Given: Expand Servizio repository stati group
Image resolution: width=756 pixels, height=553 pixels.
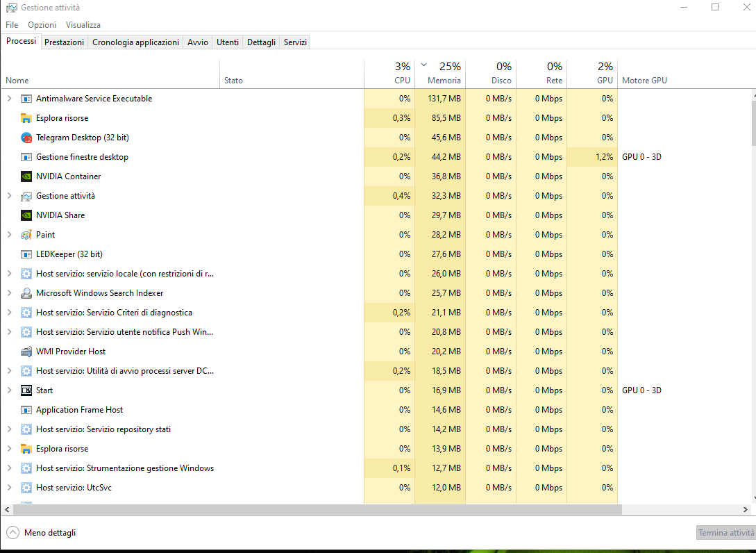Looking at the screenshot, I should coord(9,429).
